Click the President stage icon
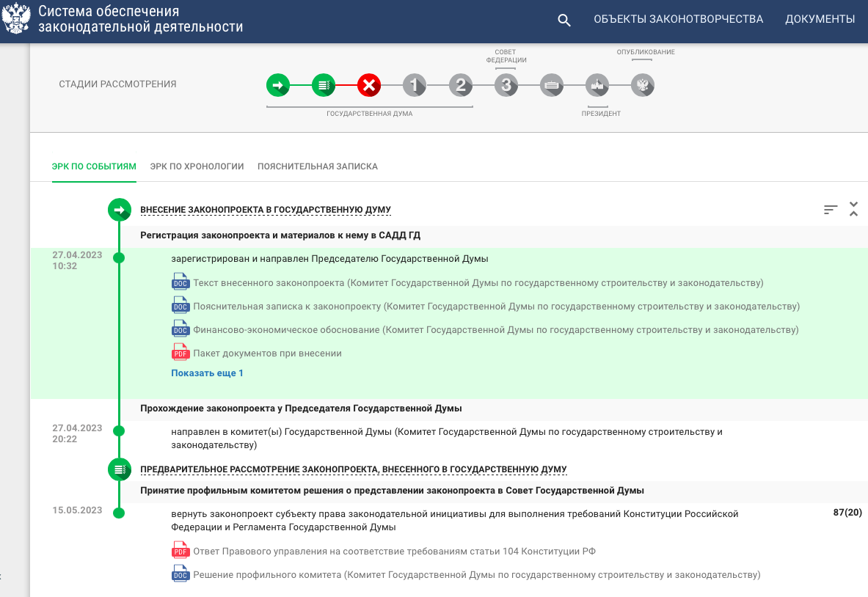 coord(597,85)
